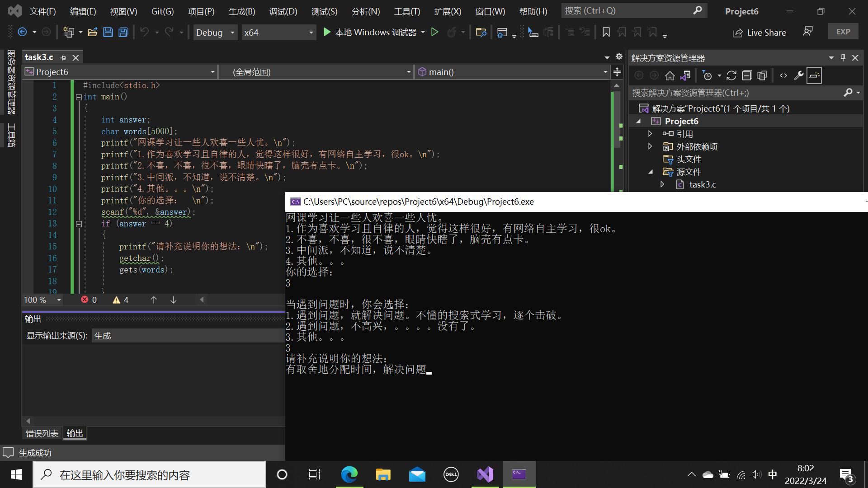Toggle pin on the task3.c tab

(63, 58)
